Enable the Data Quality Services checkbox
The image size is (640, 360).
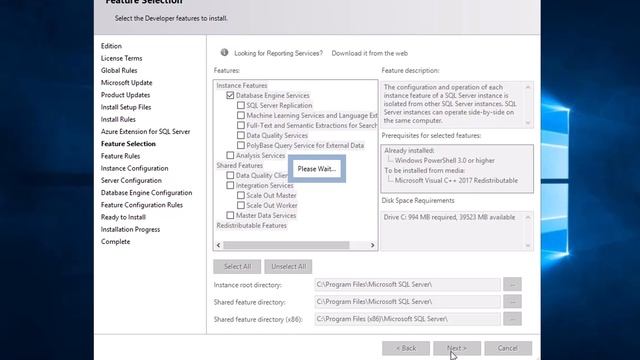tap(241, 135)
